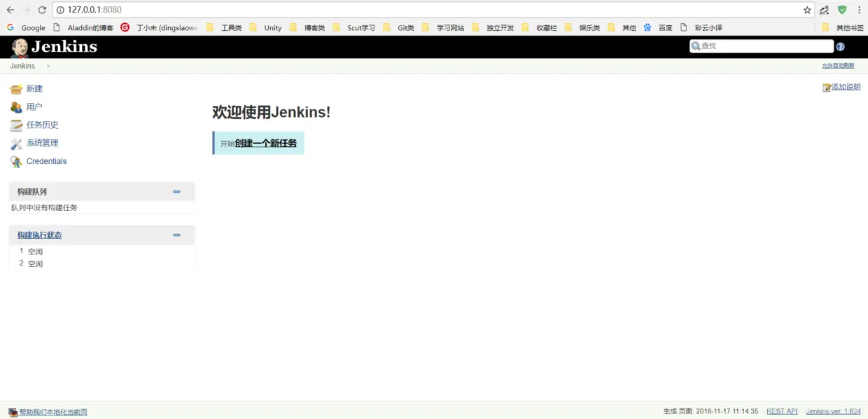The width and height of the screenshot is (868, 419).
Task: Open the 系统管理 sidebar link
Action: coord(43,143)
